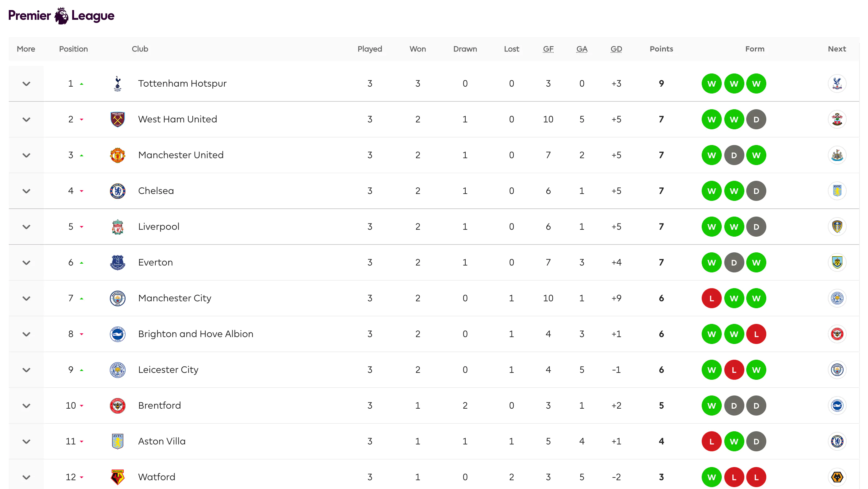Open the Leicester City club link
Viewport: 868px width, 489px height.
168,370
